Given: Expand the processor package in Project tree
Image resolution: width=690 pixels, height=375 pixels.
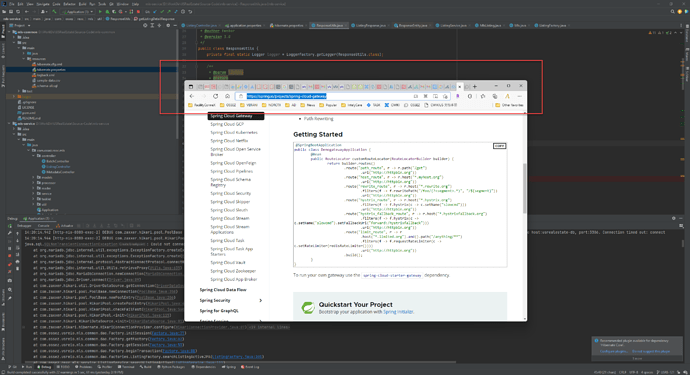Looking at the screenshot, I should (33, 183).
